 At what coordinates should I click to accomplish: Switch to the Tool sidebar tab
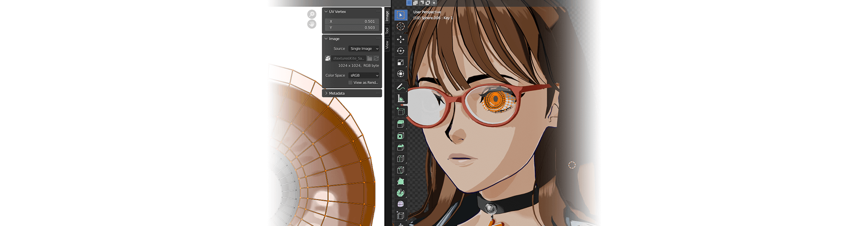pos(387,31)
